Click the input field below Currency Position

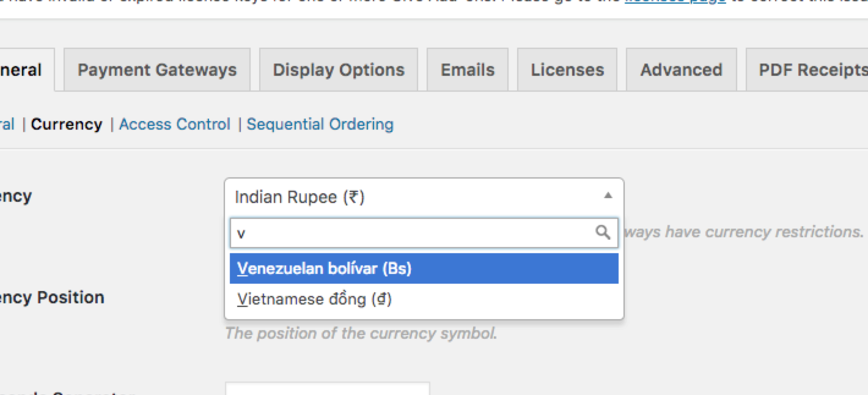[327, 389]
